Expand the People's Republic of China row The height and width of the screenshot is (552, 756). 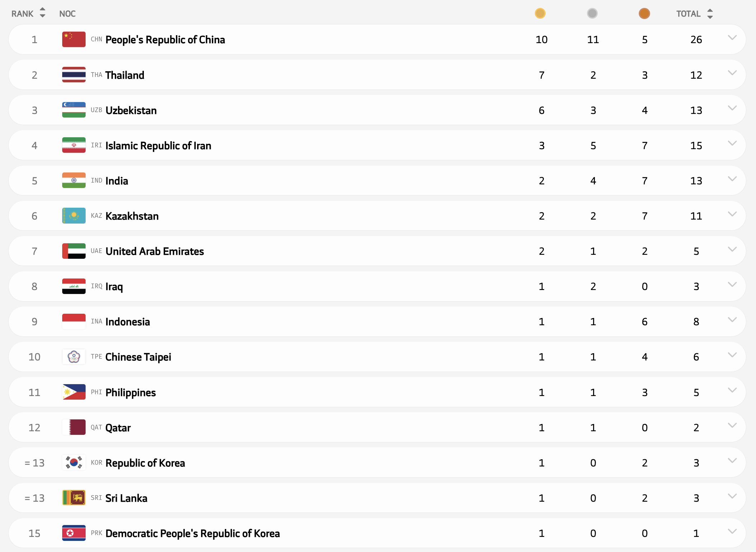pyautogui.click(x=732, y=37)
